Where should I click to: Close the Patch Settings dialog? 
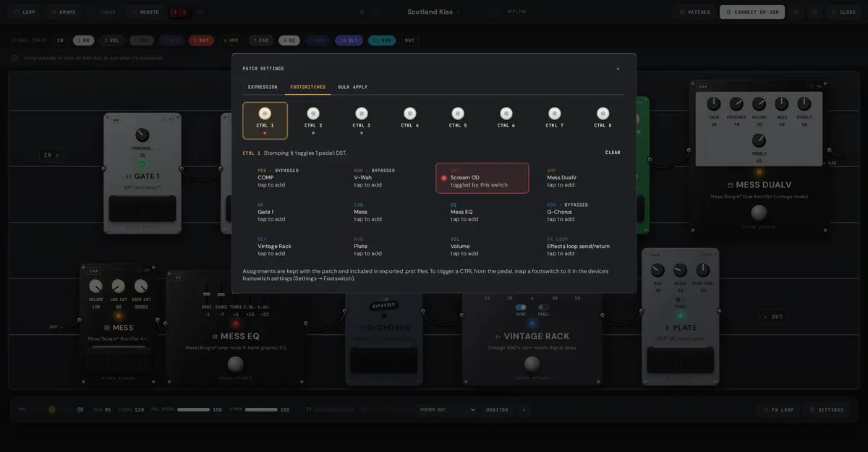point(618,69)
